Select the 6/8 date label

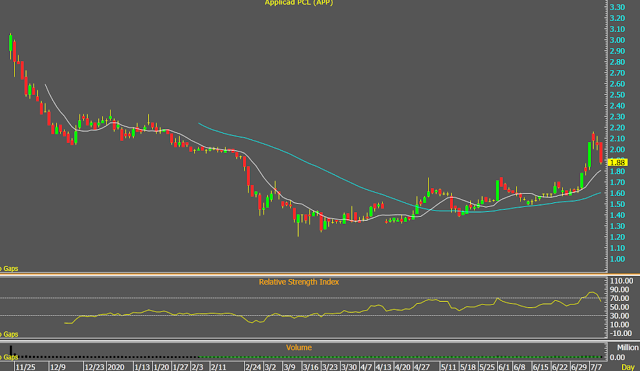(519, 367)
